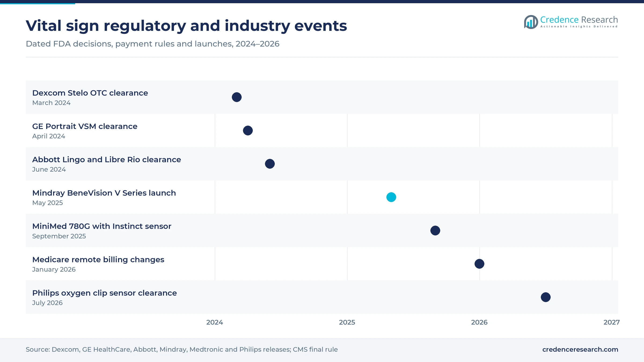The width and height of the screenshot is (644, 362).
Task: Click the 'Actionable Insights Delivered' tagline
Action: tap(579, 27)
